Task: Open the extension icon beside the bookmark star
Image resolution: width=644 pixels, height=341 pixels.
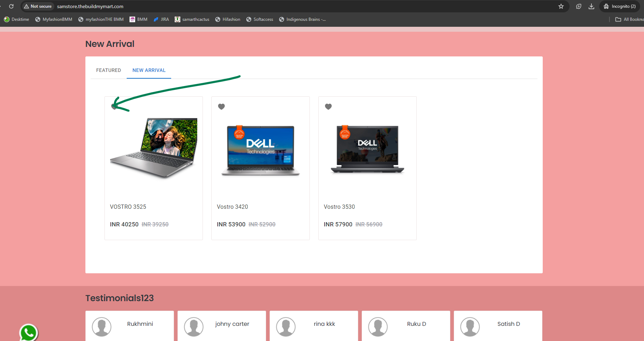Action: tap(579, 6)
